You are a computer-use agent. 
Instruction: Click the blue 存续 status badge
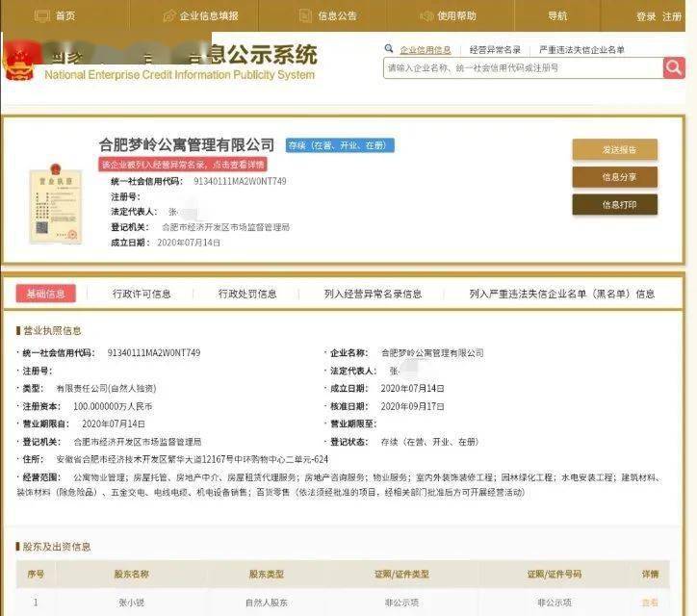[x=340, y=145]
